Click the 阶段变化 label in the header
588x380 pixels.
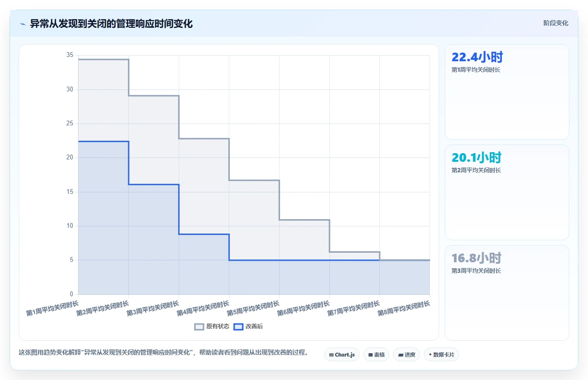pos(556,23)
